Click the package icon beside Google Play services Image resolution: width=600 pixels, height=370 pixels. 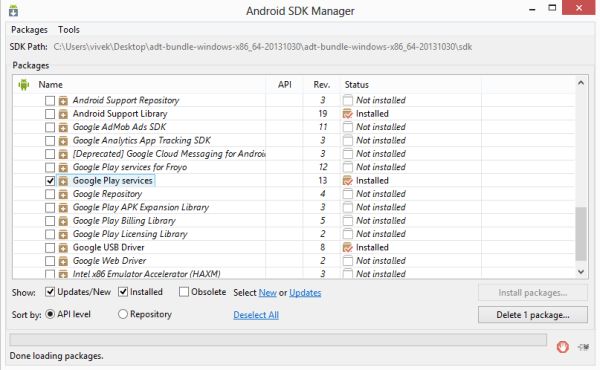coord(63,181)
